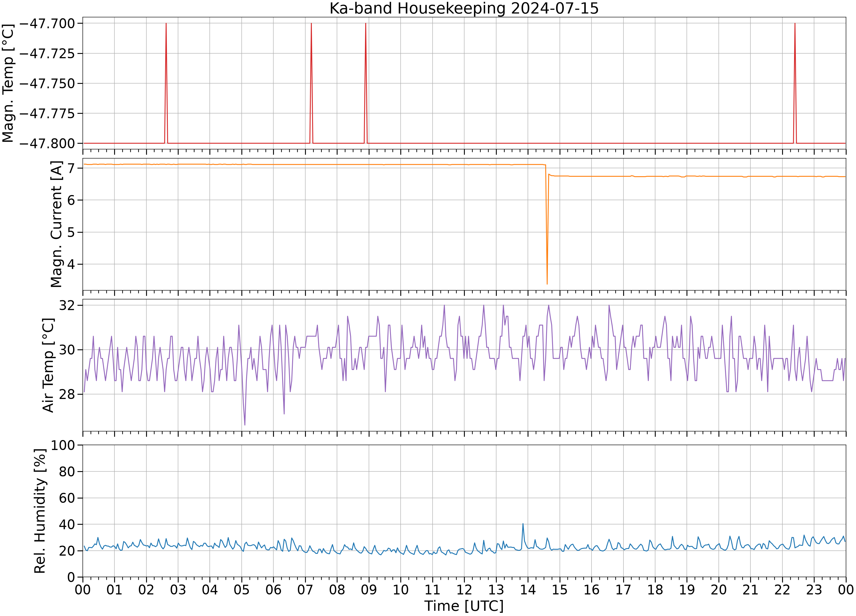Click the Magn. Temp [°C] axis label
Image resolution: width=856 pixels, height=616 pixels.
pos(8,83)
